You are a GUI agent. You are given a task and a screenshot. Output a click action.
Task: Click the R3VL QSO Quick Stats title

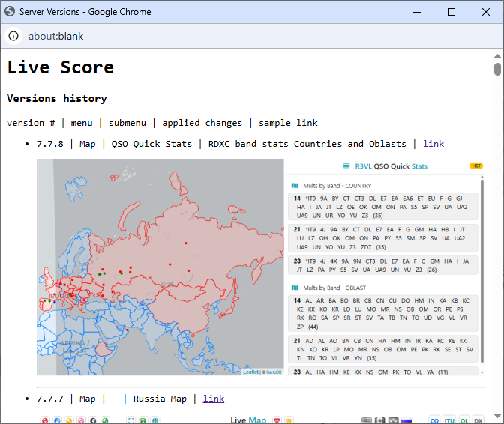click(391, 166)
